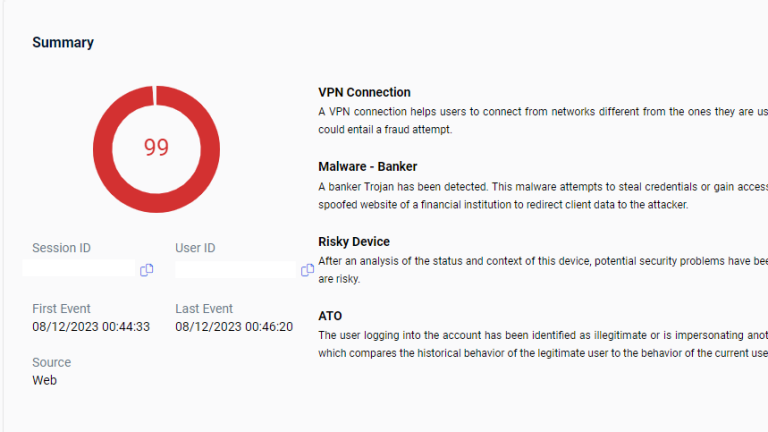
Task: Select the Session ID value field
Action: pyautogui.click(x=78, y=269)
